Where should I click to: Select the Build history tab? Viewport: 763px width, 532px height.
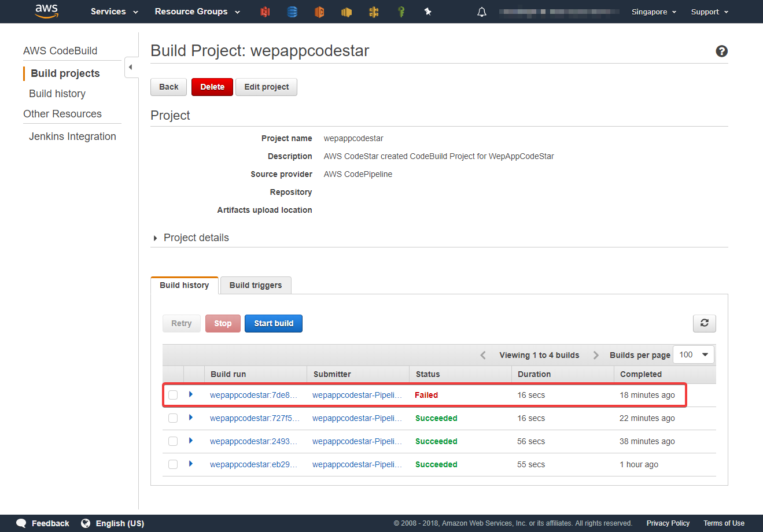[x=185, y=285]
